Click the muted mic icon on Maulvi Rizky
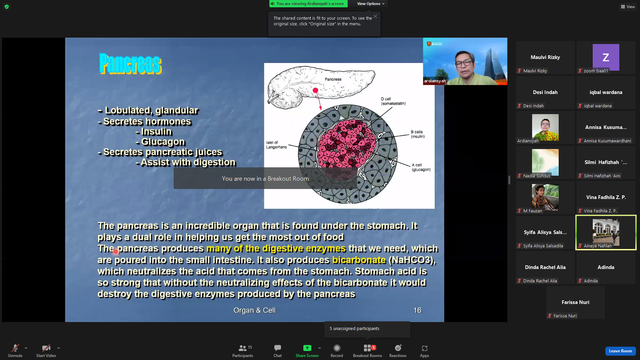 (x=519, y=71)
